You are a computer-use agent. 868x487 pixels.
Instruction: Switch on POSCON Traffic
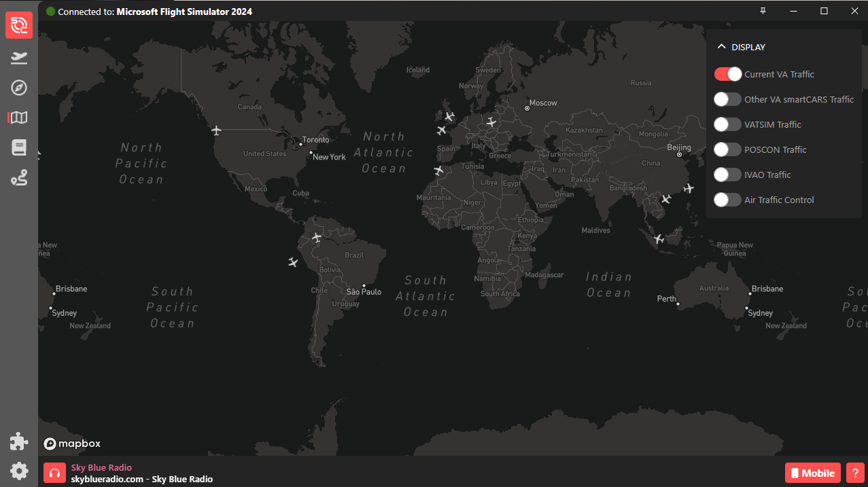click(x=727, y=149)
